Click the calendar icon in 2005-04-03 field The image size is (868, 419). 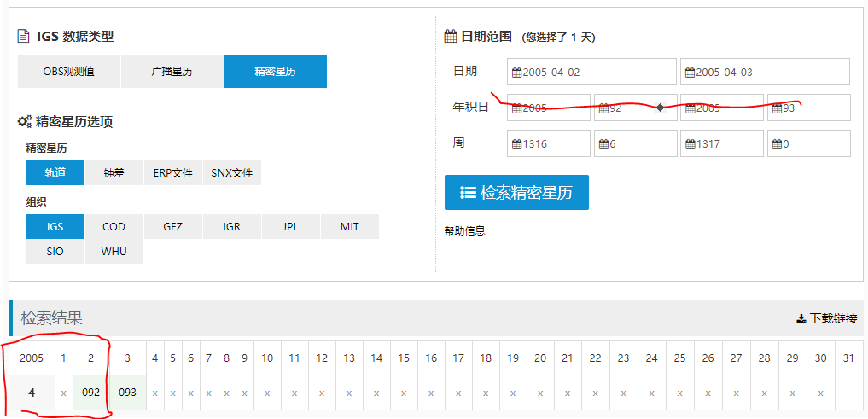tap(690, 73)
